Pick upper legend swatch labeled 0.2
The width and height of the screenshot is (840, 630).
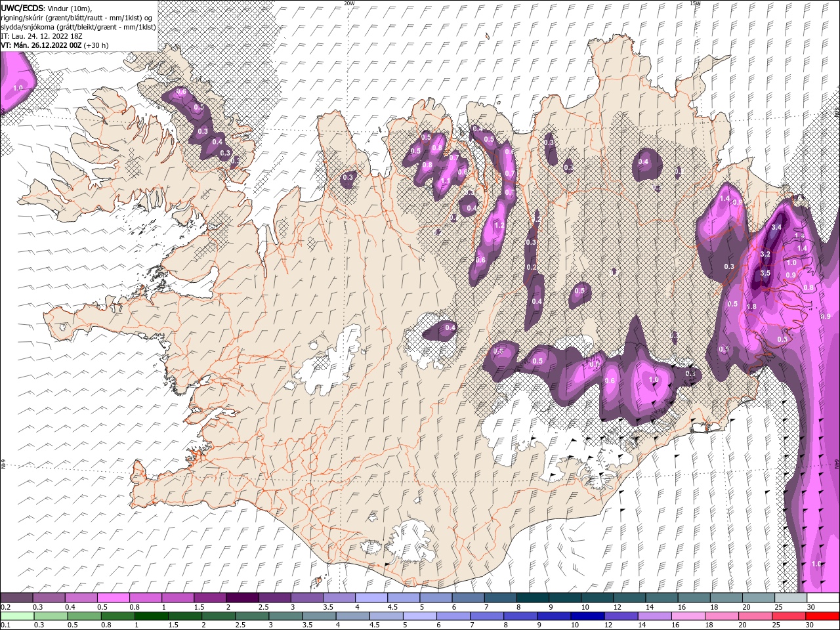16,598
